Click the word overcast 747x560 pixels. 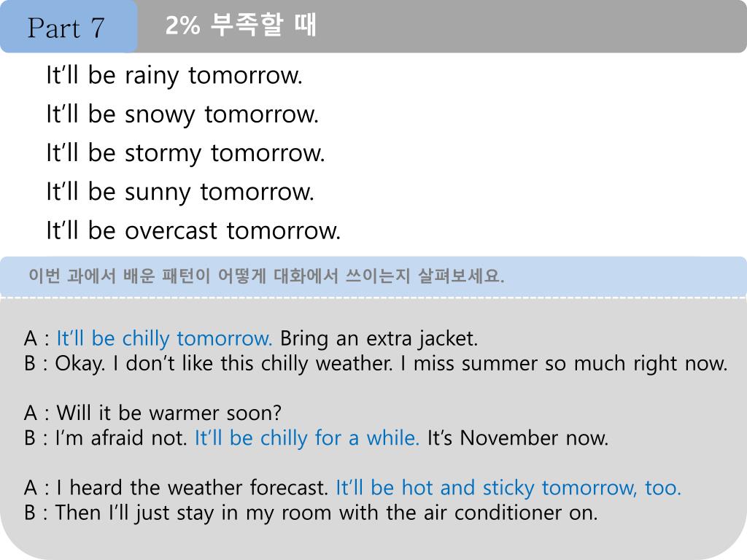pos(171,231)
